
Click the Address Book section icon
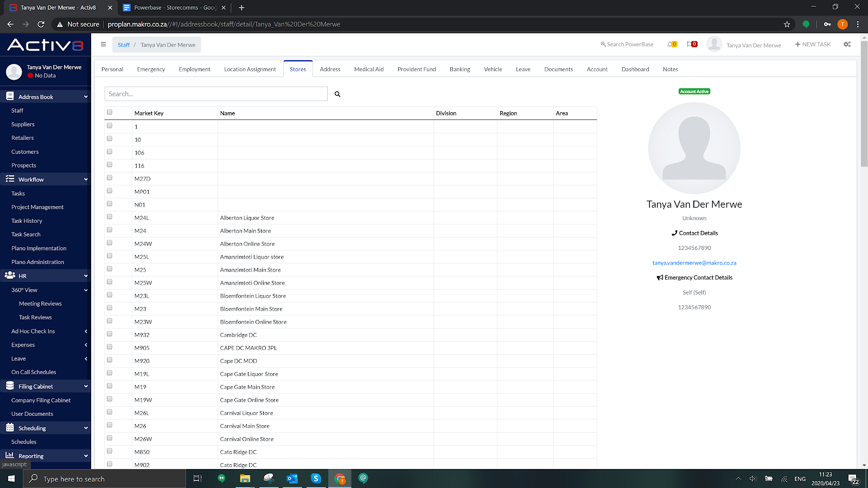(10, 97)
